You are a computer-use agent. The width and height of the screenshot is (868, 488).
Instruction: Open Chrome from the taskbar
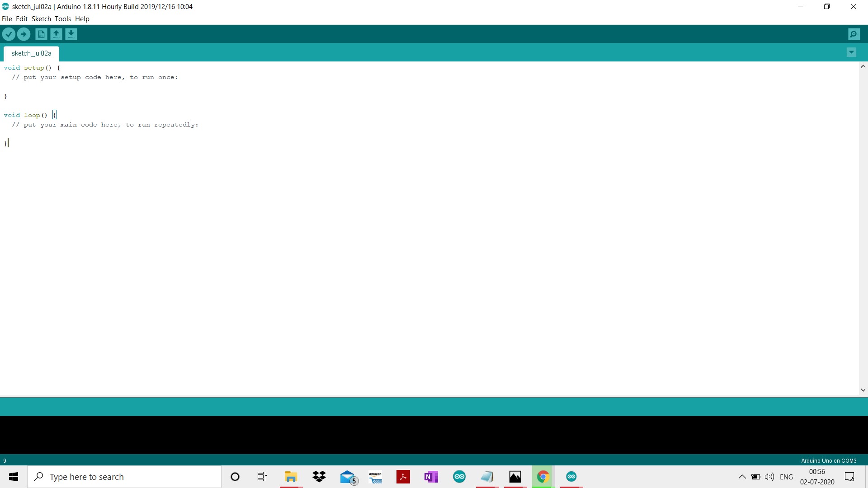coord(543,477)
